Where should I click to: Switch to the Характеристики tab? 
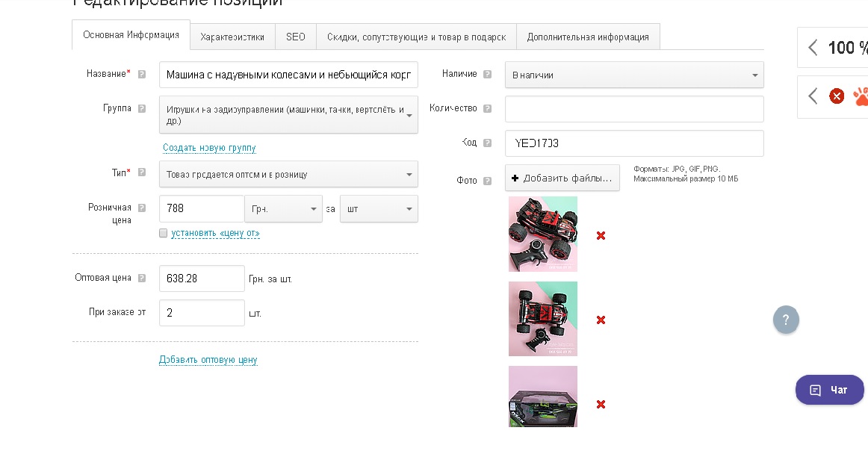click(232, 37)
